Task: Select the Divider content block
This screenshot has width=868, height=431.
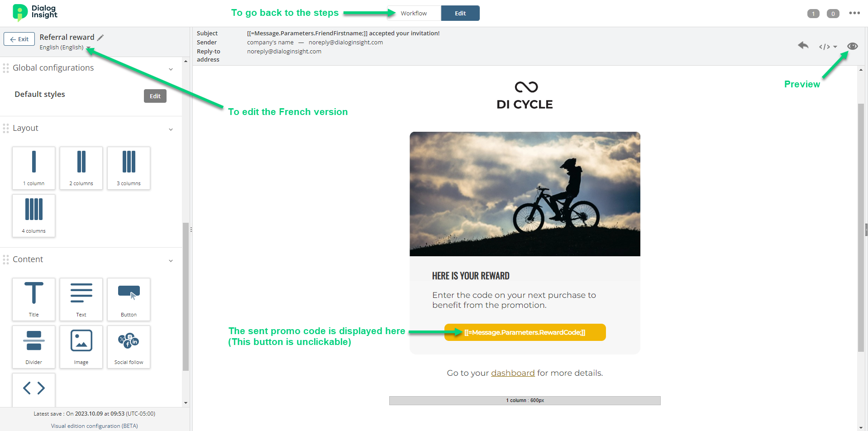Action: click(x=34, y=347)
